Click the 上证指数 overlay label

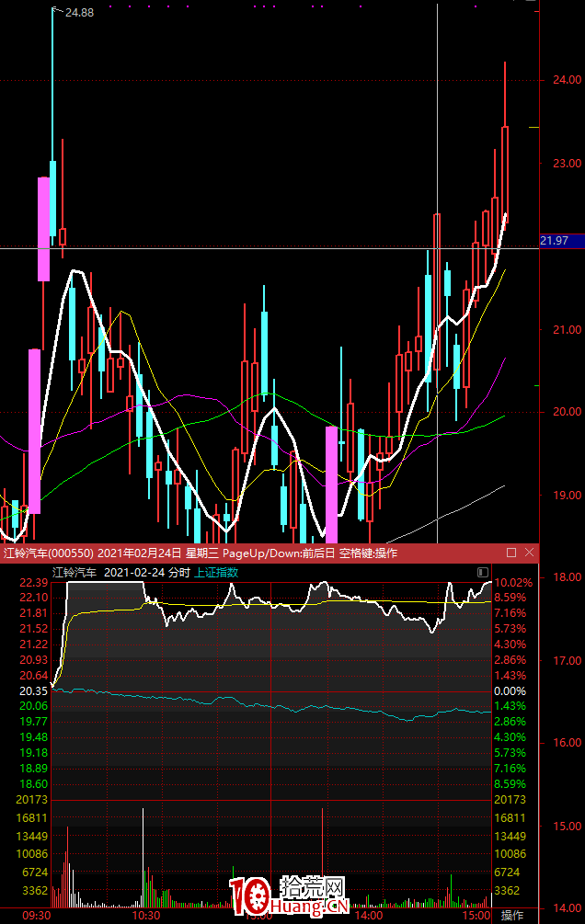[x=216, y=572]
